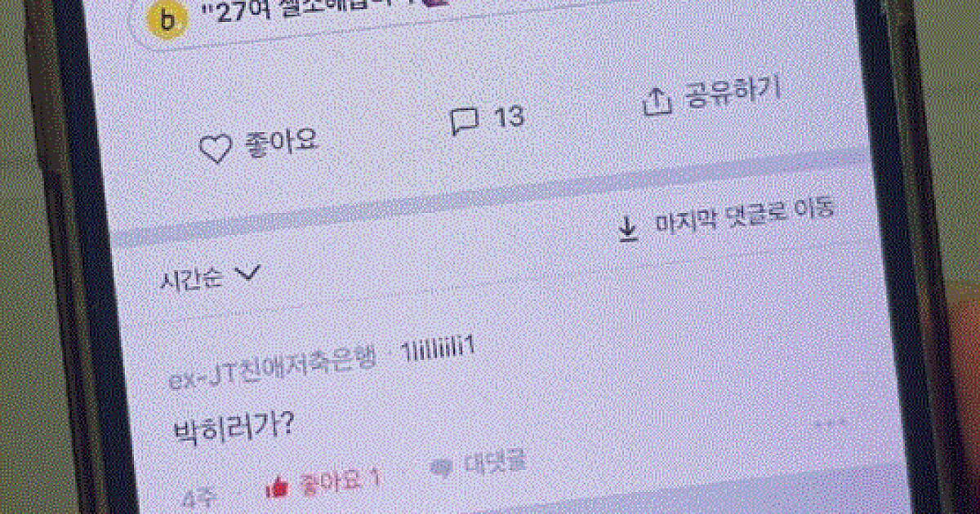Tap the red thumbs-up icon on the comment
Viewport: 980px width, 514px height.
pos(277,488)
